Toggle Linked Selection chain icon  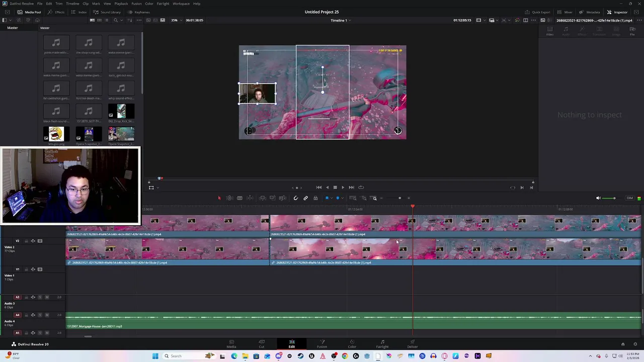click(x=305, y=198)
